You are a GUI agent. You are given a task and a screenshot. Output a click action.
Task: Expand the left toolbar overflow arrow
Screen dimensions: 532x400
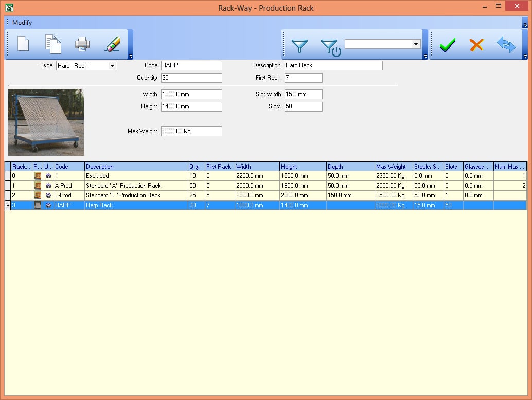[131, 57]
